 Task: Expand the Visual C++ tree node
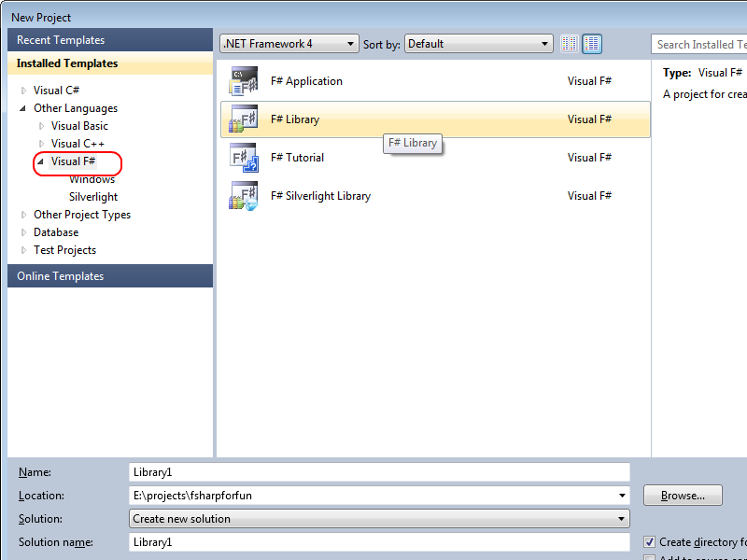(41, 144)
